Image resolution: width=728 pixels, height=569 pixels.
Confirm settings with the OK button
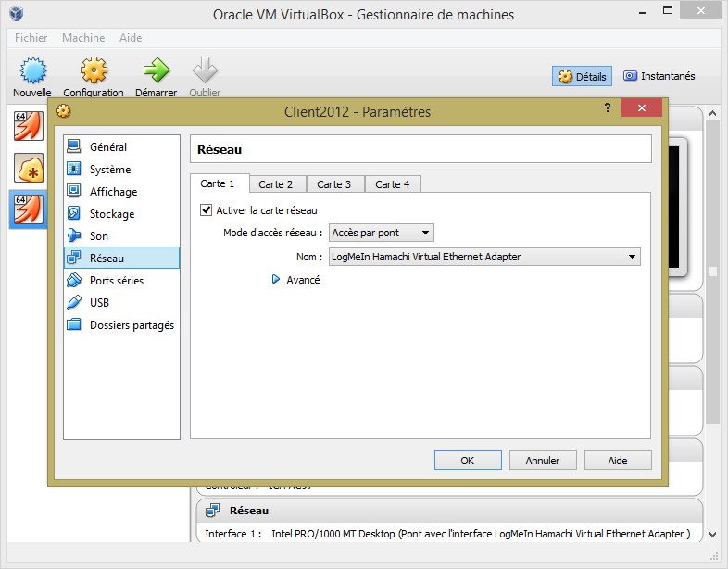468,461
